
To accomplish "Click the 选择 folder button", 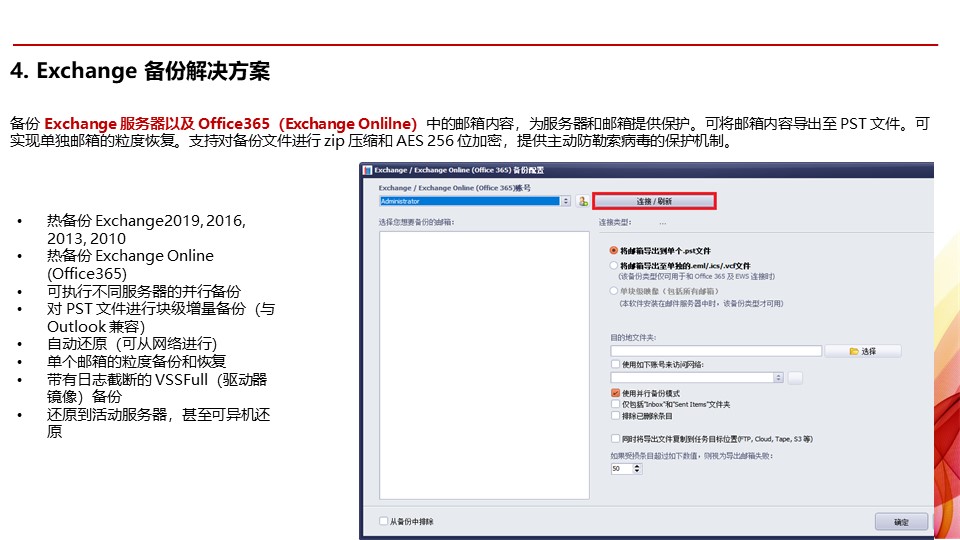I will (863, 351).
